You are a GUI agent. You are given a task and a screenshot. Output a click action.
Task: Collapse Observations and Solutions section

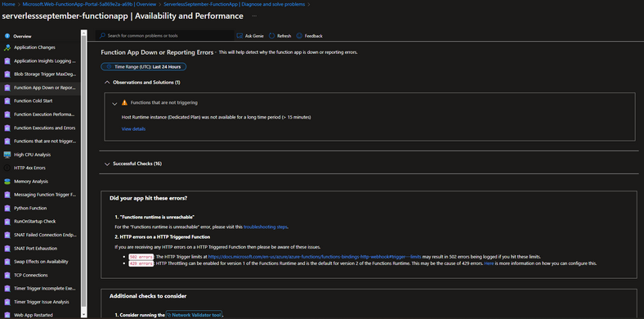[x=108, y=83]
